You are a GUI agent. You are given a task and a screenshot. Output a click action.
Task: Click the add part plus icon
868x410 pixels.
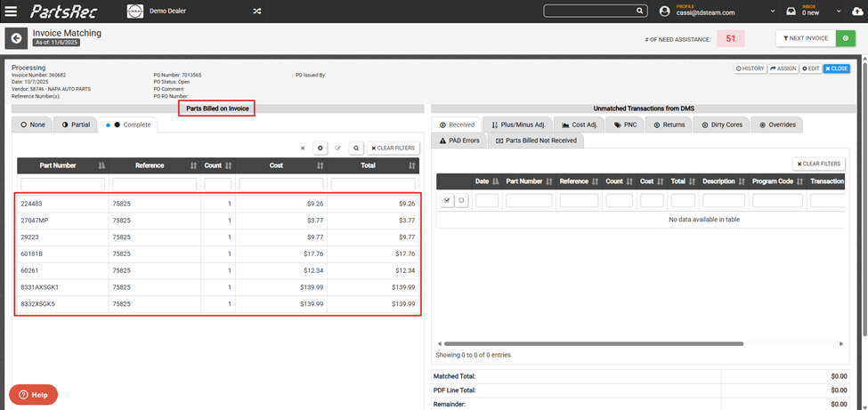(x=320, y=149)
